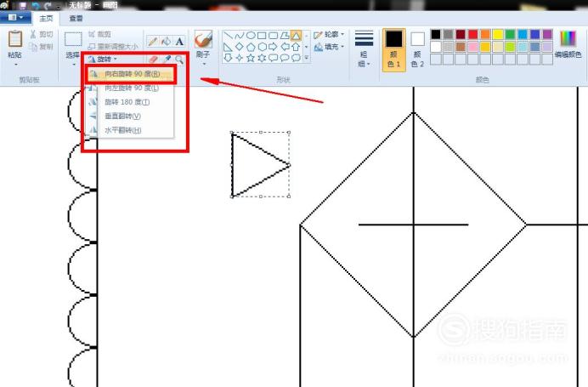Pick the yellow swatch in the palette
588x387 pixels.
(498, 35)
